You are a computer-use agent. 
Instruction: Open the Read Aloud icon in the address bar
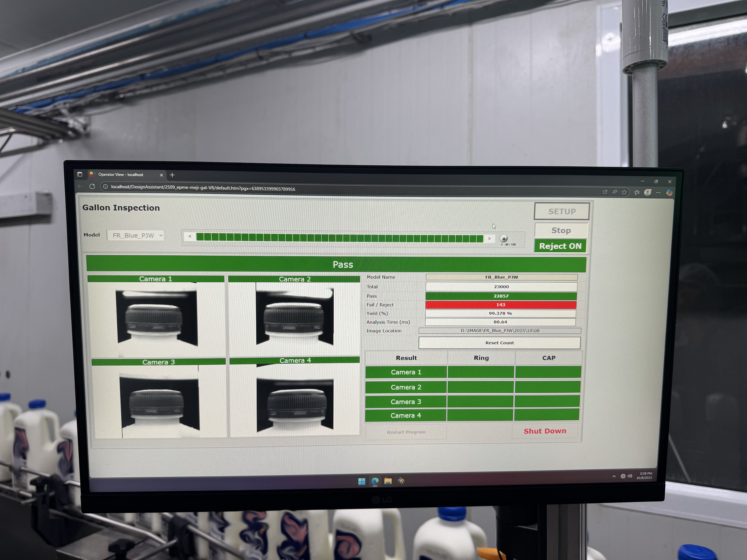[x=615, y=192]
